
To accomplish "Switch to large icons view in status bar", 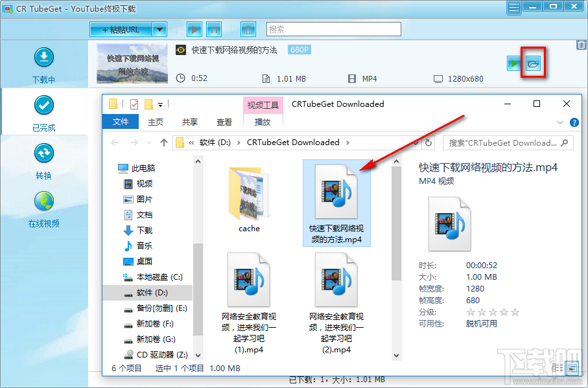I will click(x=572, y=368).
